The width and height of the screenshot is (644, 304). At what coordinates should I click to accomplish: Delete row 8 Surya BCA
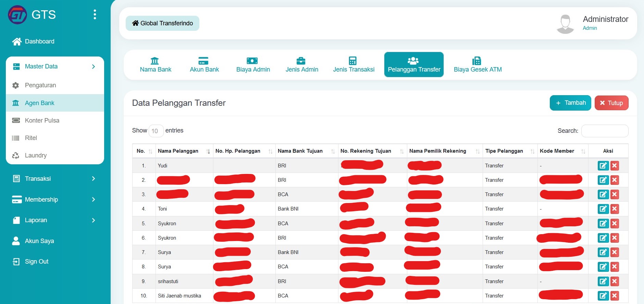(x=615, y=267)
